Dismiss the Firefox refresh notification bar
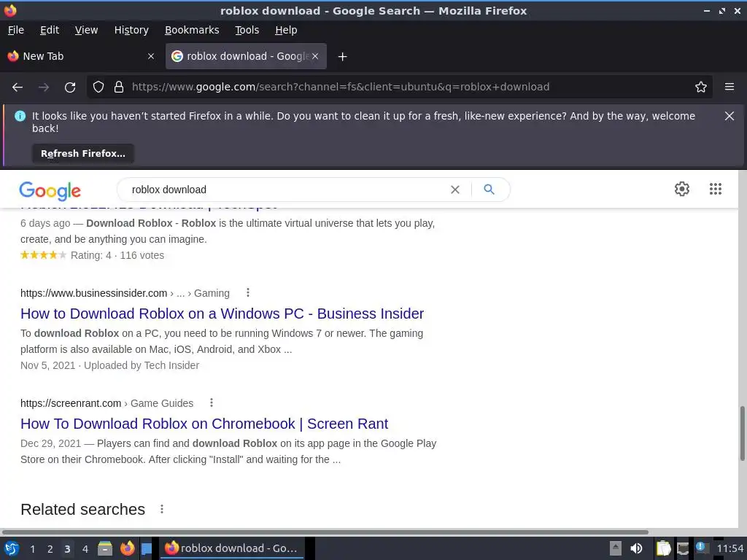This screenshot has width=747, height=560. tap(729, 116)
